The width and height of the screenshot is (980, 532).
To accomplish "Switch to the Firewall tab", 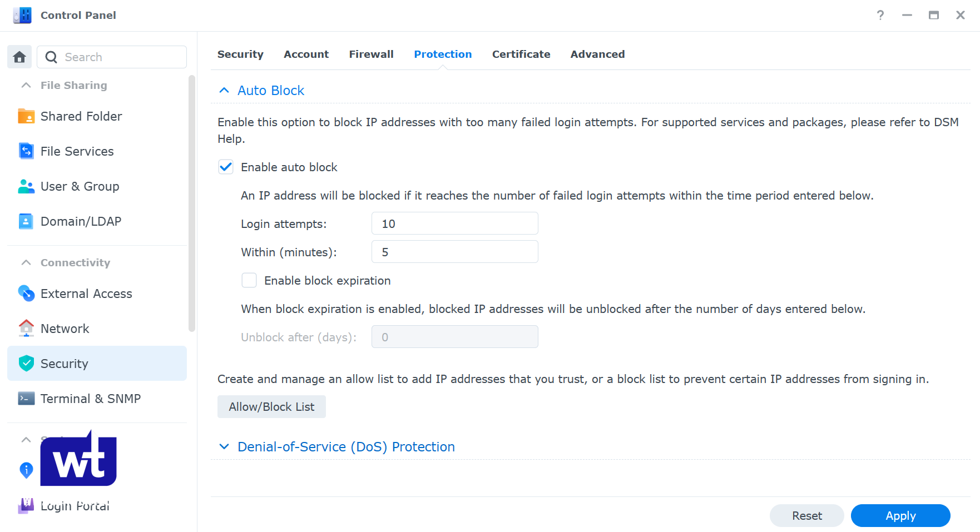I will click(371, 54).
